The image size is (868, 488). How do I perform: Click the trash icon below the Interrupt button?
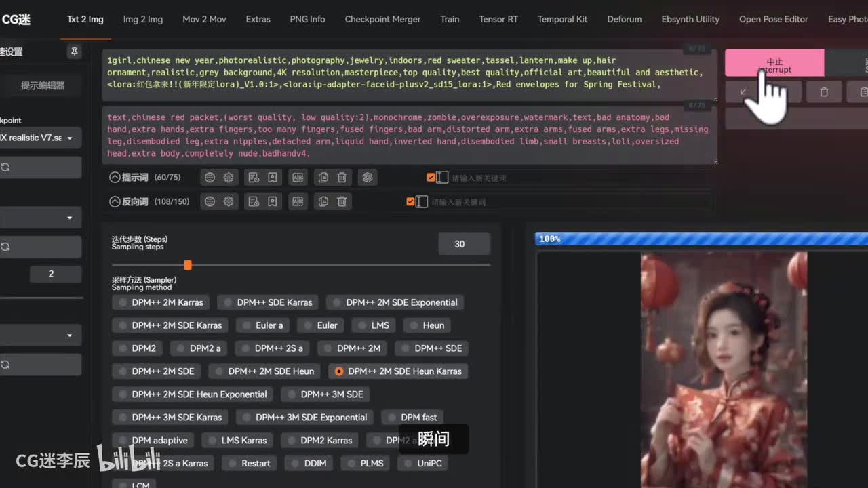tap(824, 92)
